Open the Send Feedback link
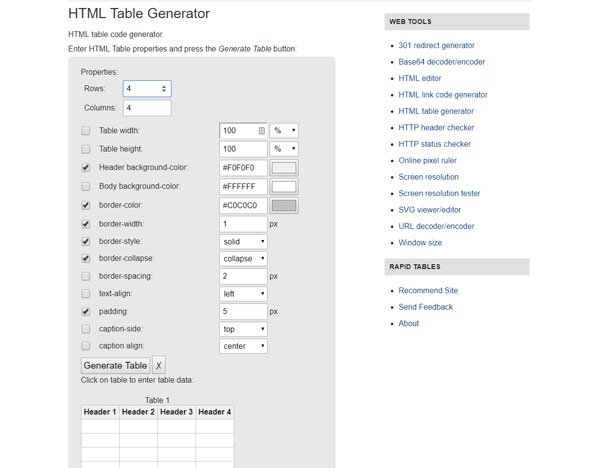The height and width of the screenshot is (468, 600). pyautogui.click(x=426, y=307)
